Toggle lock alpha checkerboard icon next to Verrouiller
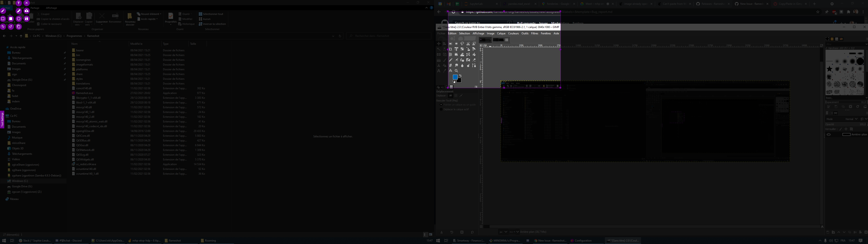This screenshot has height=244, width=868. pyautogui.click(x=851, y=129)
